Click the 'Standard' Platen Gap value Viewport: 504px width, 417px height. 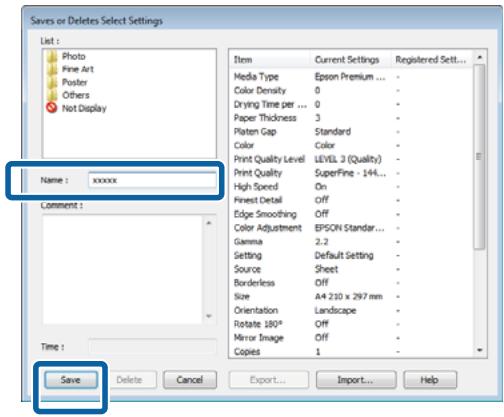[333, 132]
